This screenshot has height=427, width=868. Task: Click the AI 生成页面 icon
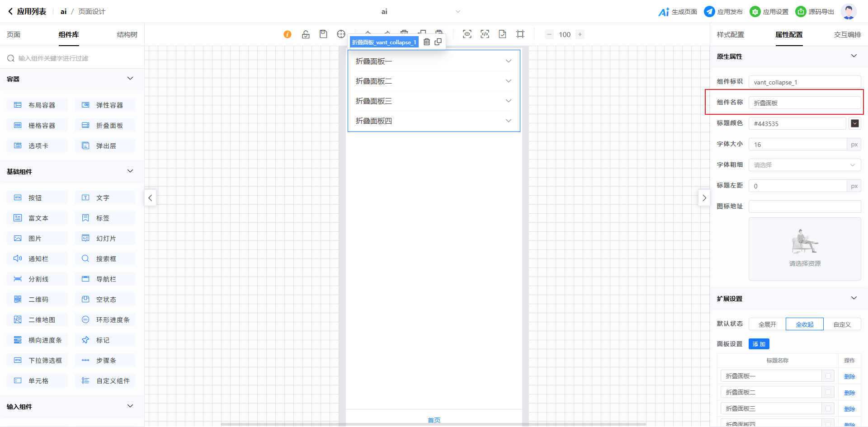pyautogui.click(x=664, y=12)
